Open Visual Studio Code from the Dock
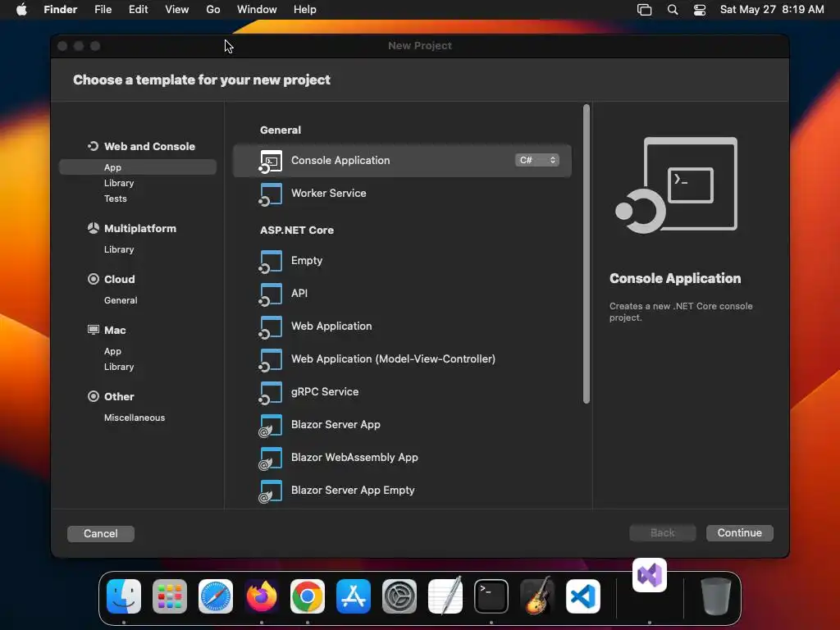The image size is (840, 630). (583, 596)
